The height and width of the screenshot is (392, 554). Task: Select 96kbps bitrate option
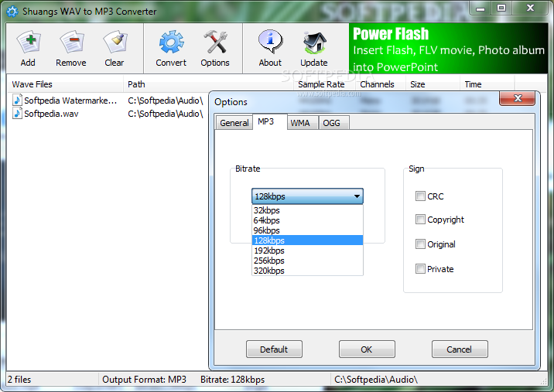point(307,230)
